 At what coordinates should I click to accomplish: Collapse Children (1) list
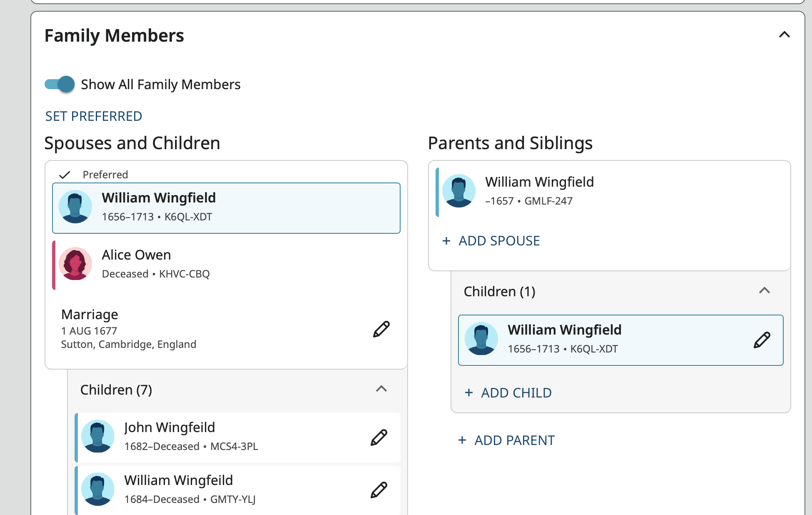pos(764,290)
